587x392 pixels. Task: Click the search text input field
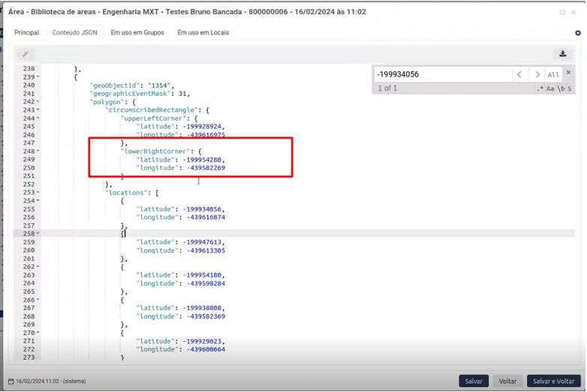[443, 74]
